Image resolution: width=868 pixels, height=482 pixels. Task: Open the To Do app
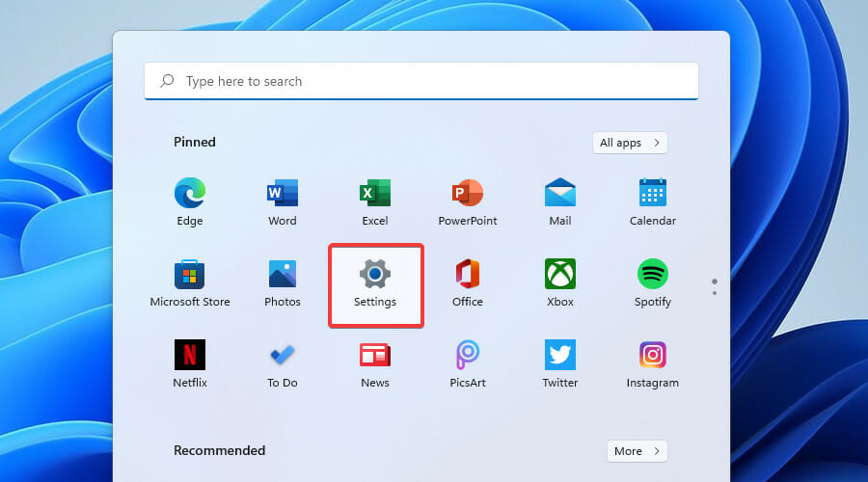coord(283,355)
